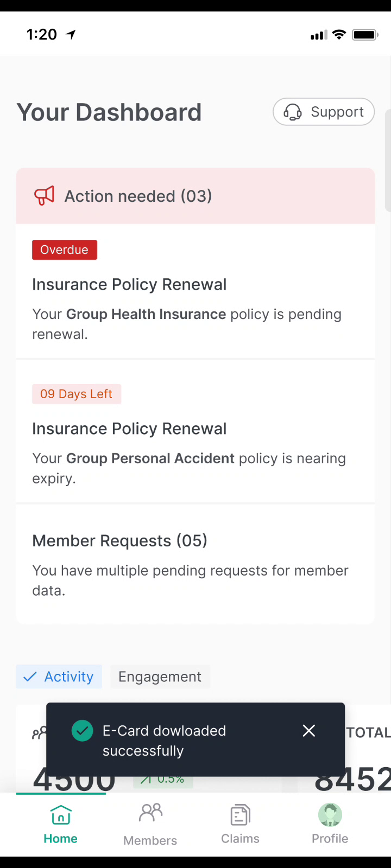Click the green success checkmark icon

click(x=83, y=731)
